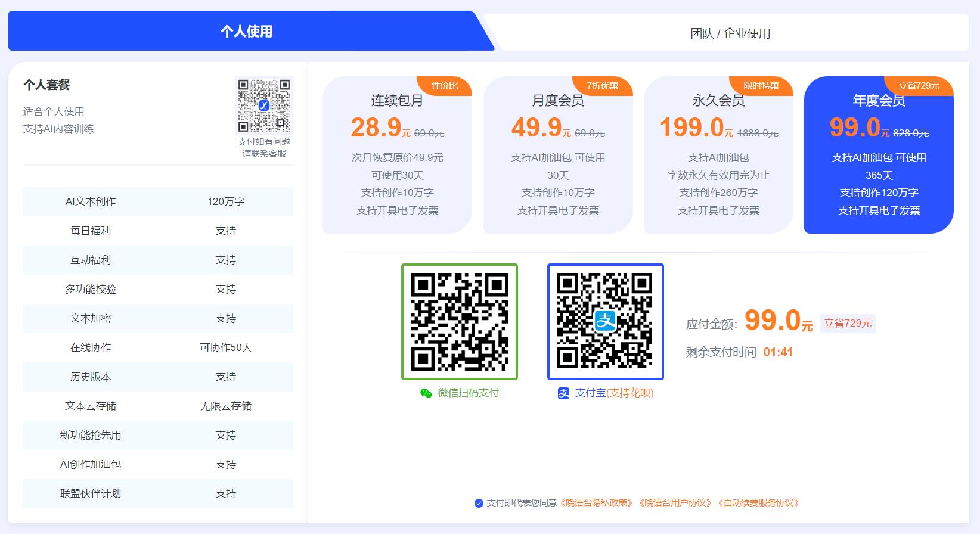Switch to the 个人使用 tab
The width and height of the screenshot is (980, 534).
pos(246,31)
